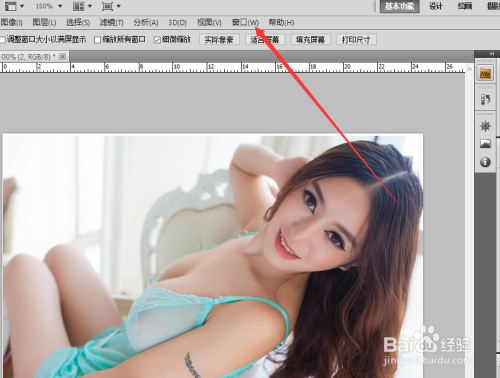The image size is (500, 378).
Task: Uncheck the 细微缩放 checkbox
Action: 157,40
